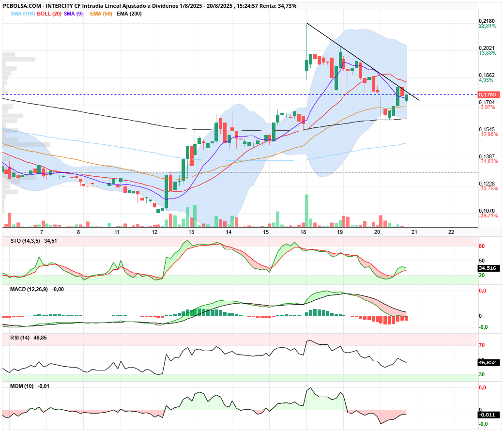Click the stochastic 20 level label
Image resolution: width=504 pixels, height=432 pixels.
482,275
